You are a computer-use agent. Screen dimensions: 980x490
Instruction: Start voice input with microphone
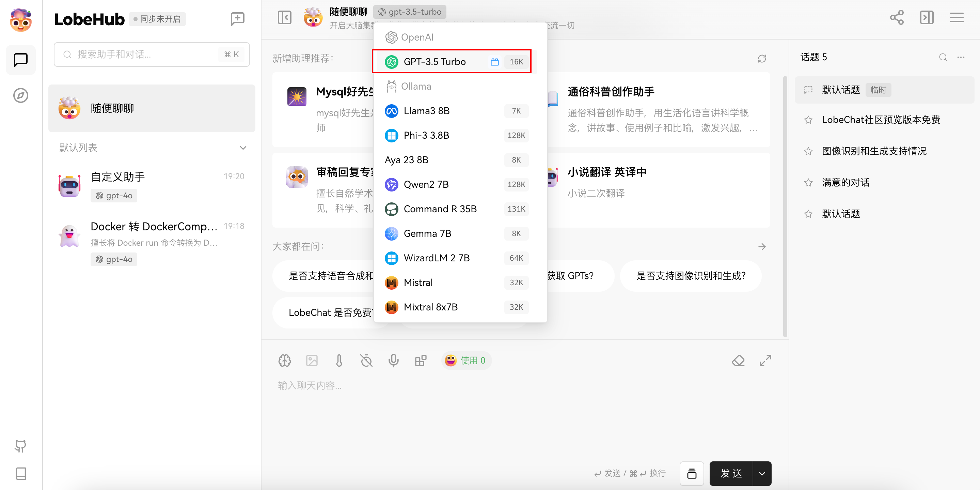(393, 360)
